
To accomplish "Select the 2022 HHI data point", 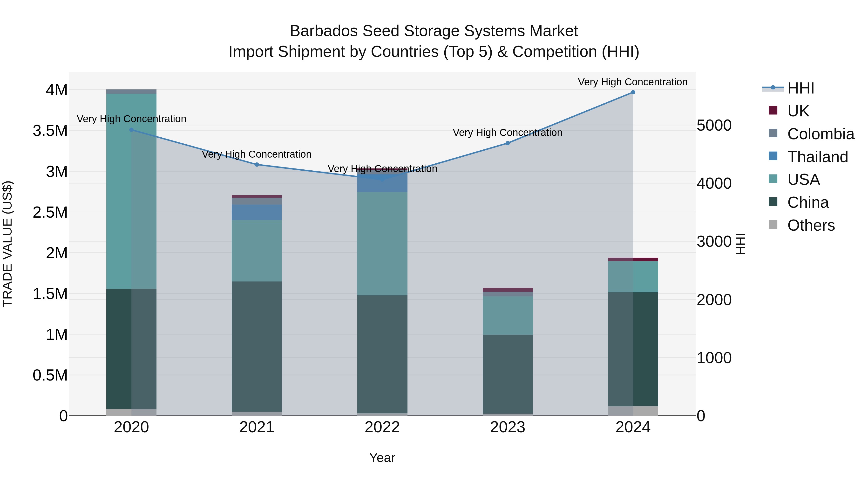I will point(382,180).
